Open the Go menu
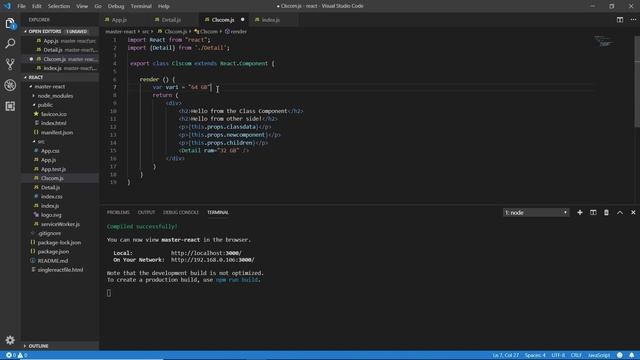 pyautogui.click(x=98, y=6)
